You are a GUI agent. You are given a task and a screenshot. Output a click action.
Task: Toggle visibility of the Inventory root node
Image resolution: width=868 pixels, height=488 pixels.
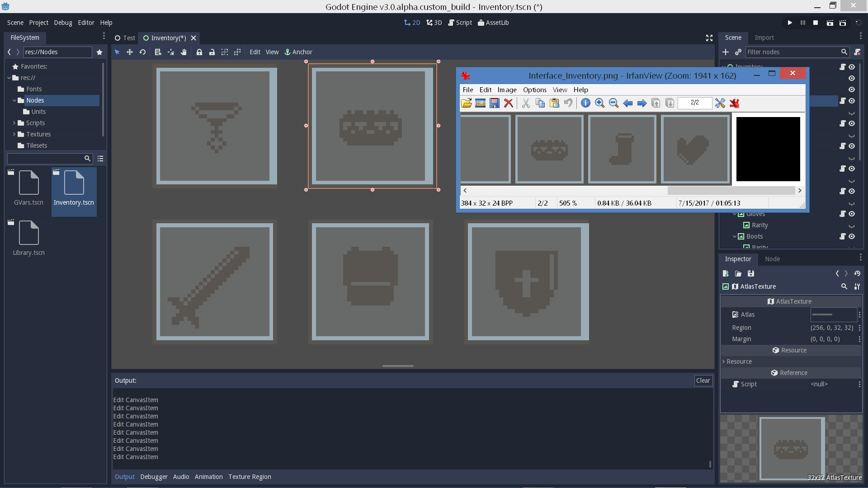(x=852, y=66)
